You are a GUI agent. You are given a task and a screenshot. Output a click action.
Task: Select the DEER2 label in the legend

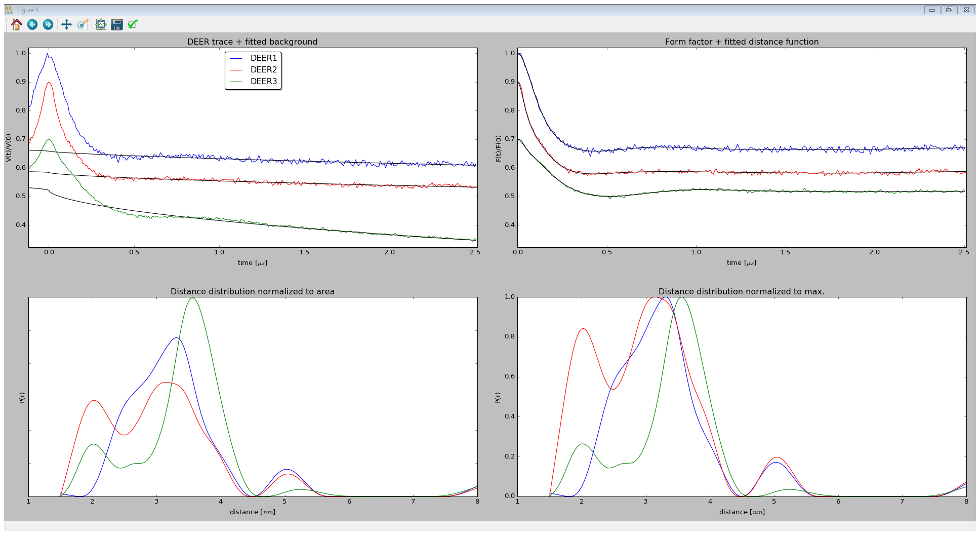(263, 70)
